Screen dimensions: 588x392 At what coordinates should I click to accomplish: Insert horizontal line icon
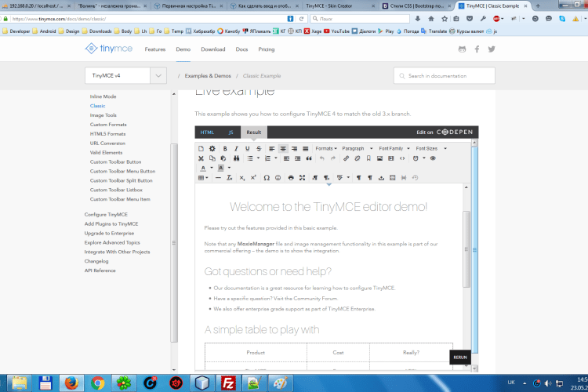218,178
